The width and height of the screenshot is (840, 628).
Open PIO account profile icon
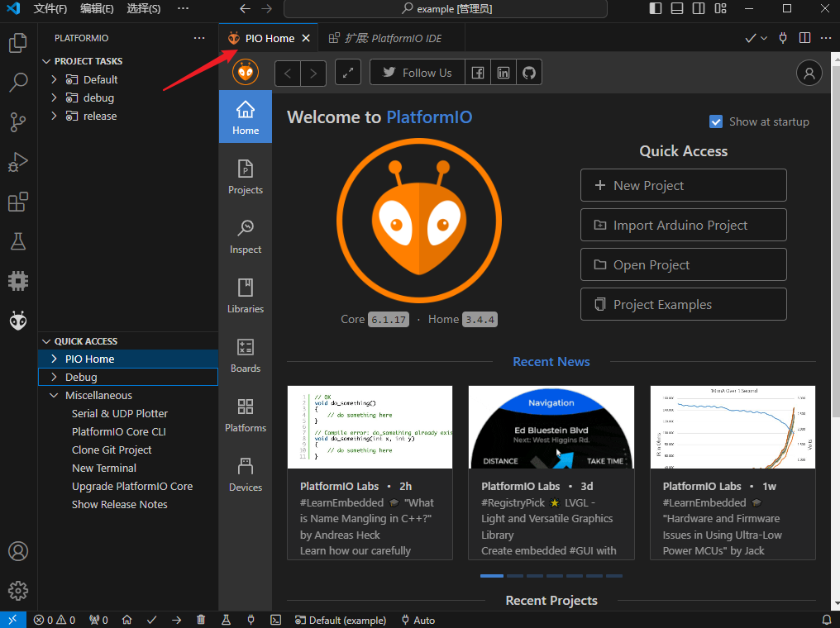(809, 73)
